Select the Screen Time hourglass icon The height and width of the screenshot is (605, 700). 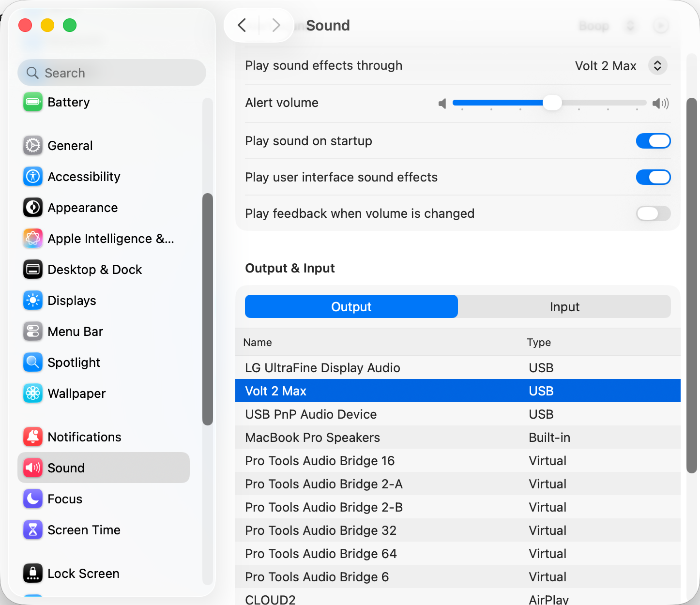(33, 530)
